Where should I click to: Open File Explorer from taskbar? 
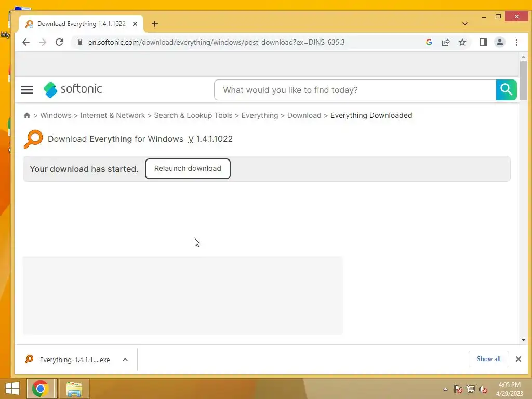[74, 389]
